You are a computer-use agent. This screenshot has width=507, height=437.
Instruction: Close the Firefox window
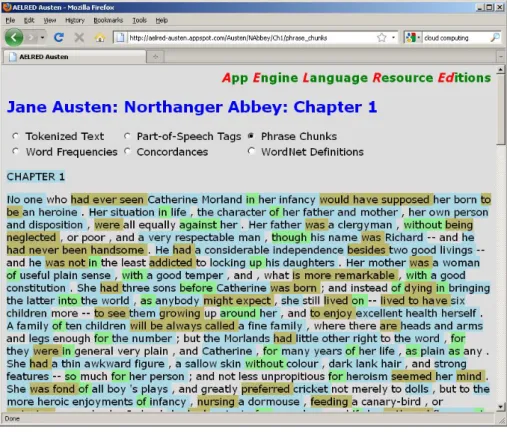click(x=499, y=7)
